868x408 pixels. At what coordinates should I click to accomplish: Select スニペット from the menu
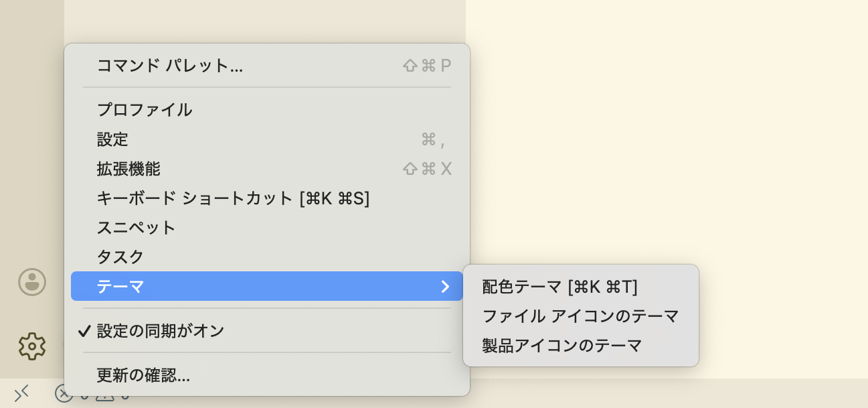coord(136,228)
